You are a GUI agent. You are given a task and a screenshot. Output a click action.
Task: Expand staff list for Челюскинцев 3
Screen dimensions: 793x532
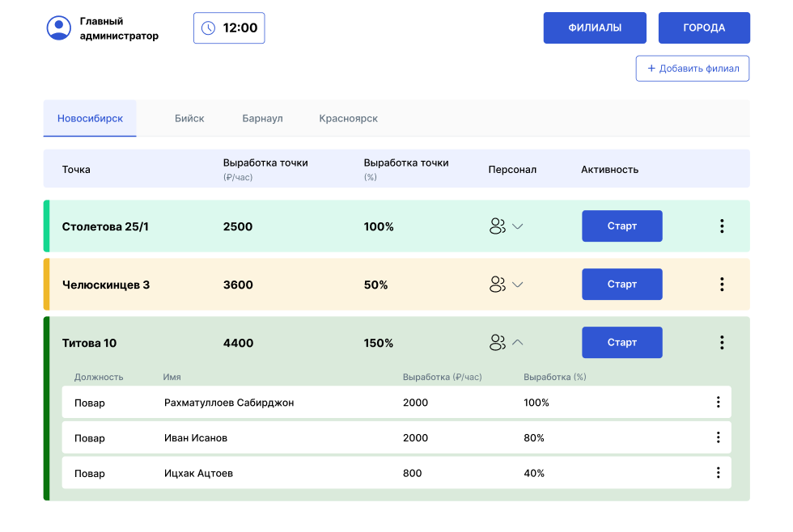[x=518, y=285]
